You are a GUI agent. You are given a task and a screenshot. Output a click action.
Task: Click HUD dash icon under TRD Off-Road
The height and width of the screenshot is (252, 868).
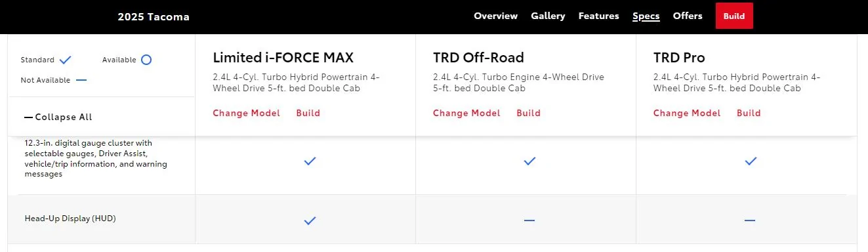point(529,220)
